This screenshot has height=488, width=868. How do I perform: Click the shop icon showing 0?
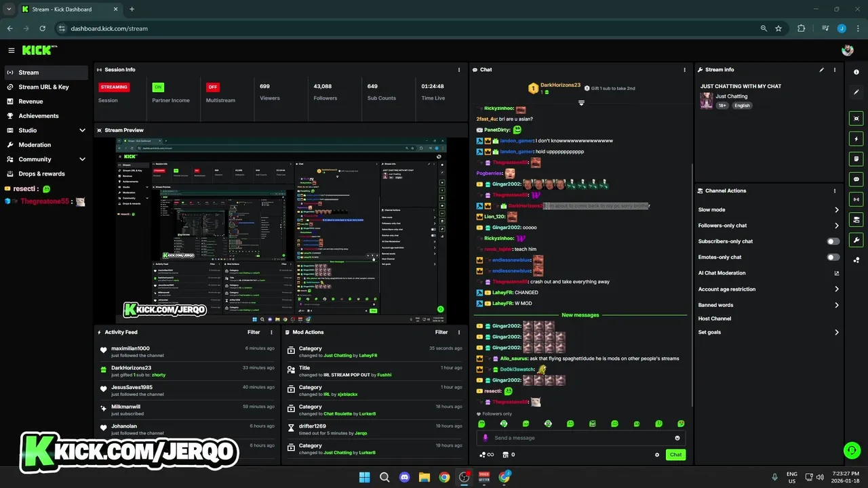click(x=509, y=455)
